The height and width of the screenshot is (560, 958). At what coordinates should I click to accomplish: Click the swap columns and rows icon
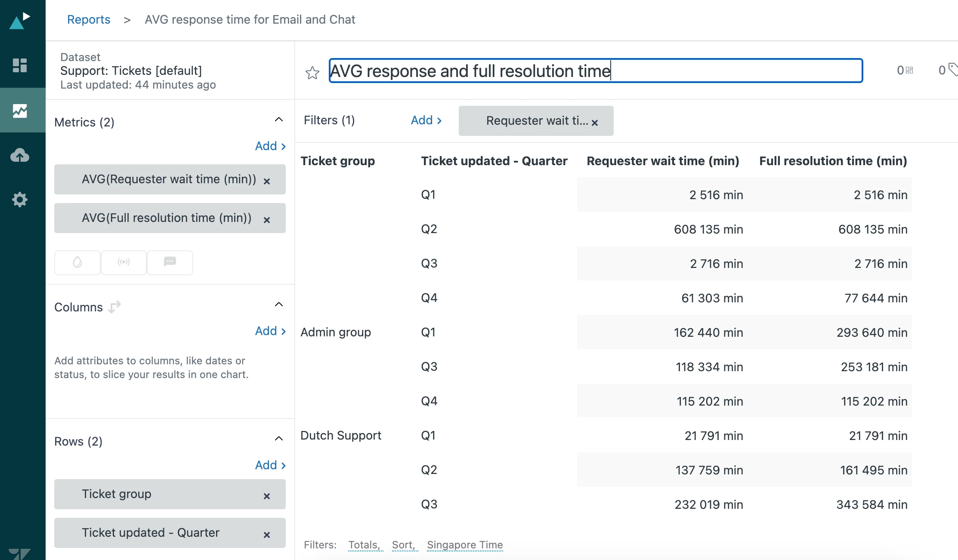(114, 307)
